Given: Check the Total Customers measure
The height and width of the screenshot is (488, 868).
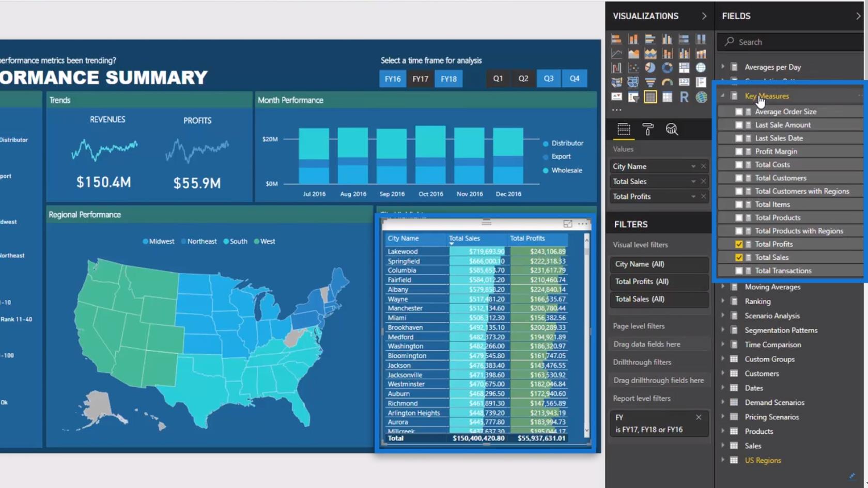Looking at the screenshot, I should tap(739, 178).
